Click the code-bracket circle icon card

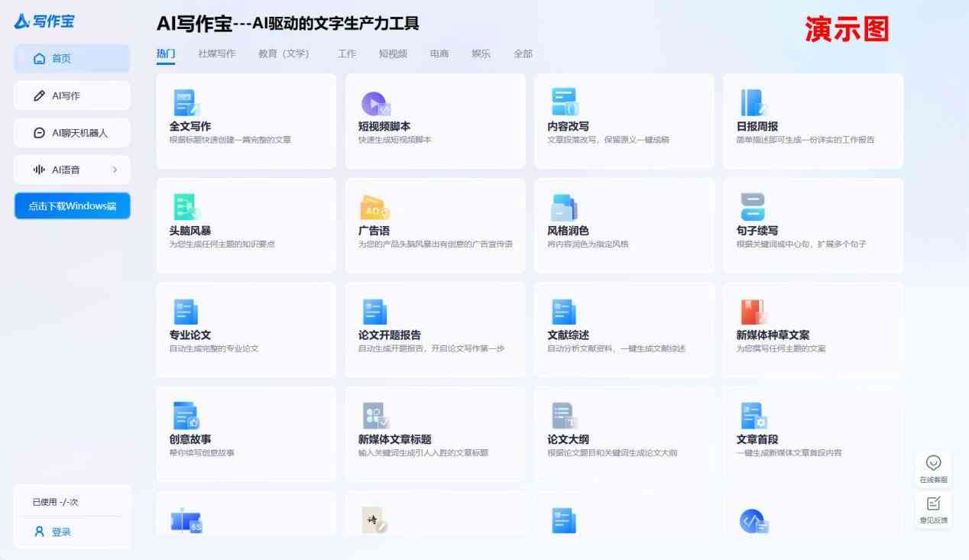[753, 521]
